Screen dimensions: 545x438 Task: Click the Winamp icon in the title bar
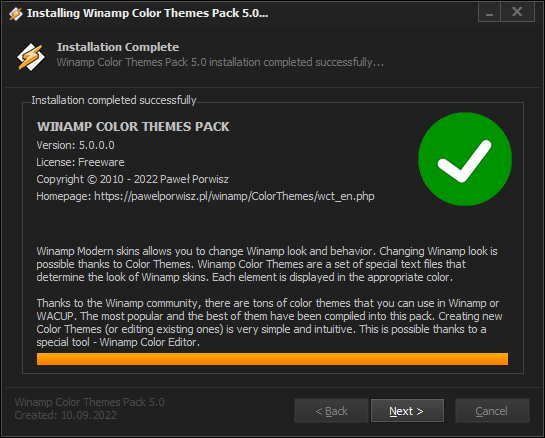[x=16, y=14]
